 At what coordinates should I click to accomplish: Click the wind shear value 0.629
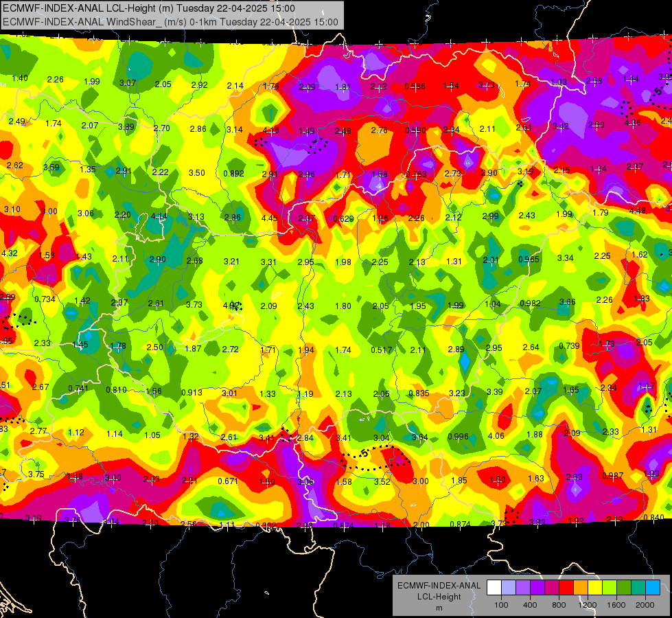pos(343,219)
